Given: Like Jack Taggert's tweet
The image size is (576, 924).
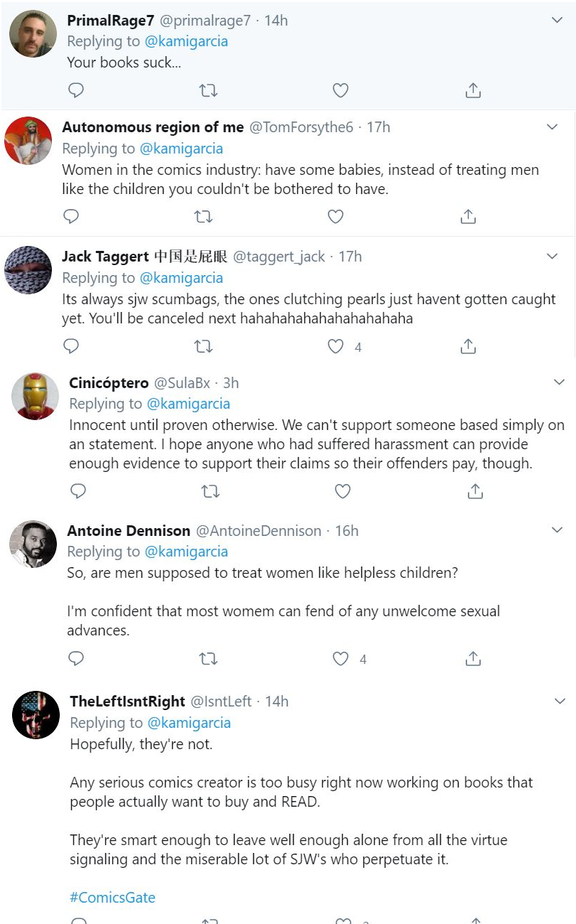Looking at the screenshot, I should 336,346.
